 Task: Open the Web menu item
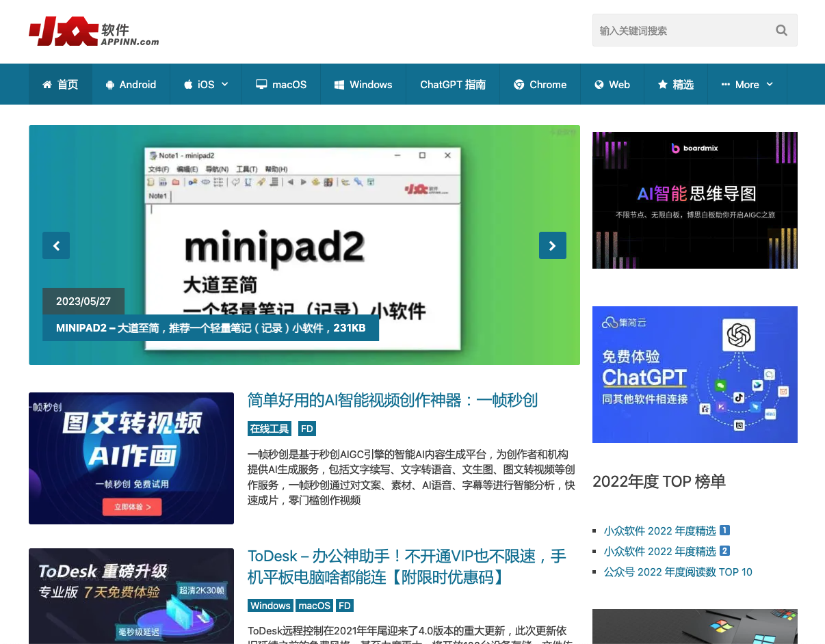pos(612,85)
